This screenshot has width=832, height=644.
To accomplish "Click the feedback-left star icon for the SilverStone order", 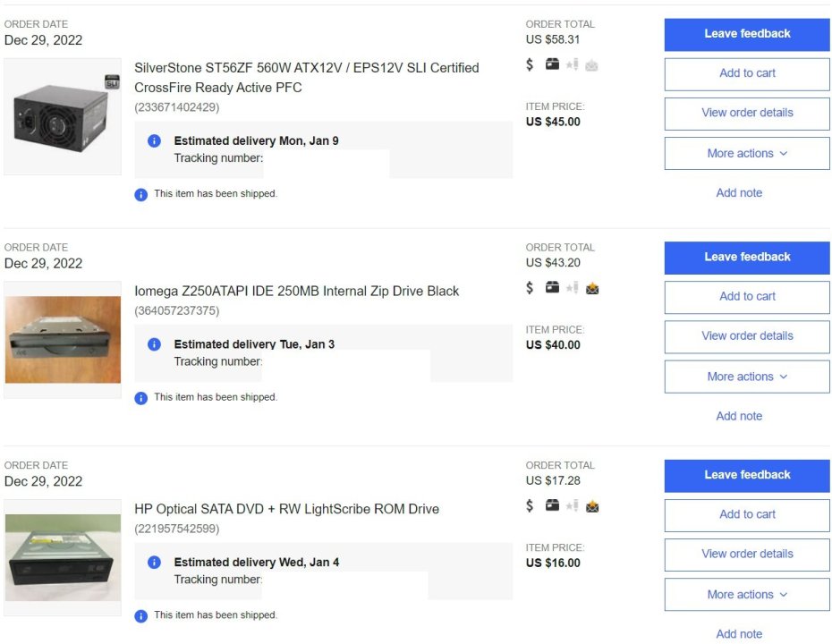I will coord(572,64).
